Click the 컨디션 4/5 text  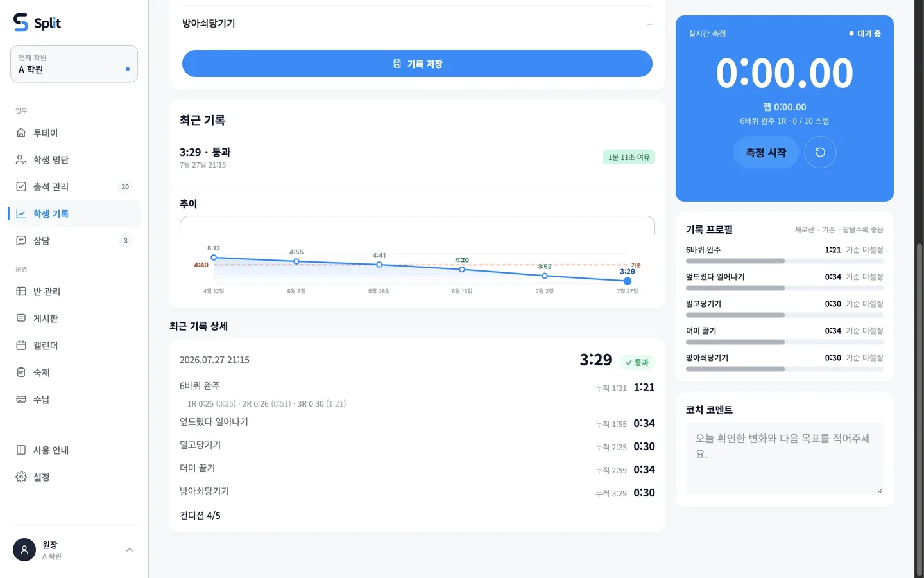point(200,516)
